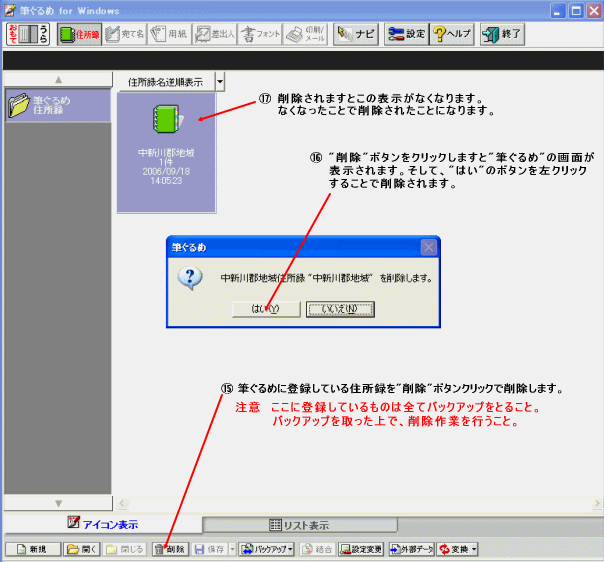
Task: Close the 筆ぐるめ confirmation dialog
Action: point(429,247)
